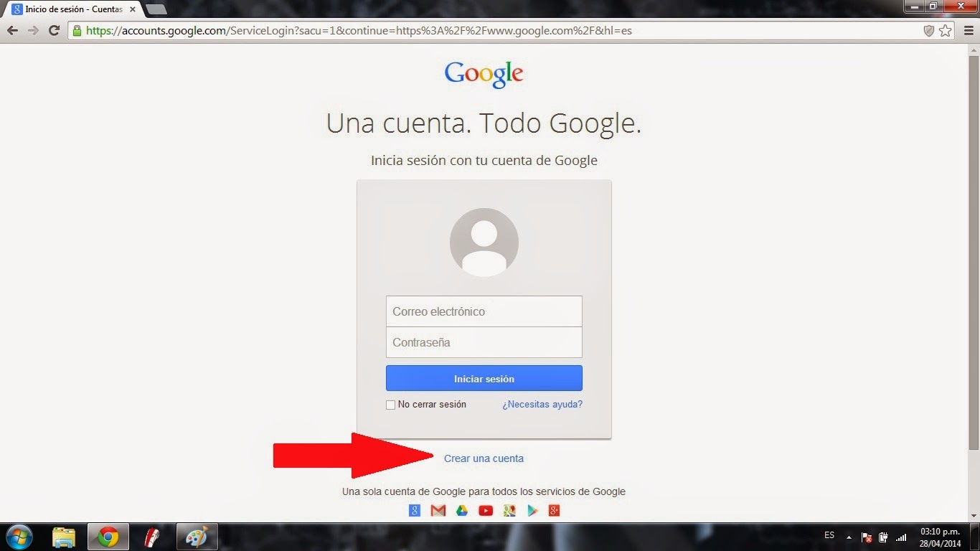Open Paint from the taskbar
Image resolution: width=980 pixels, height=551 pixels.
click(x=196, y=536)
